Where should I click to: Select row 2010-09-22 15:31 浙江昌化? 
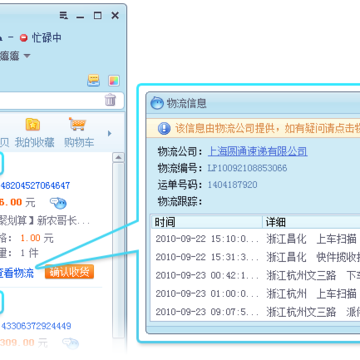pos(256,257)
